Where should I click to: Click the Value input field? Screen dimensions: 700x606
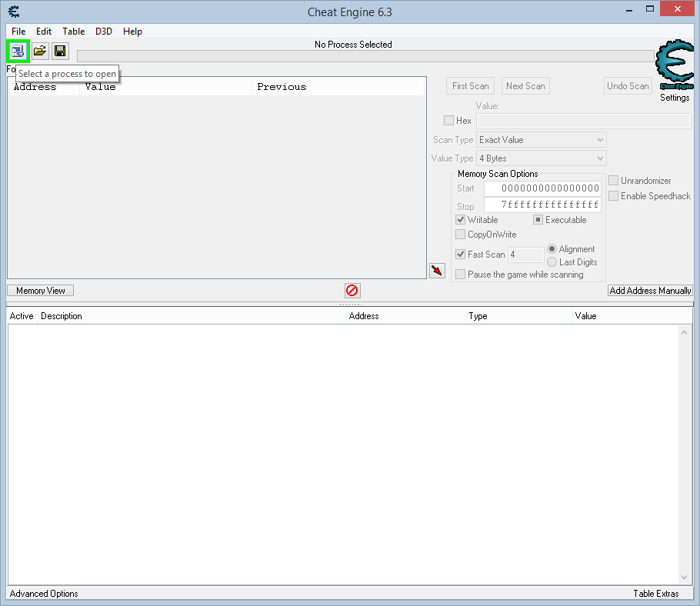click(x=584, y=121)
